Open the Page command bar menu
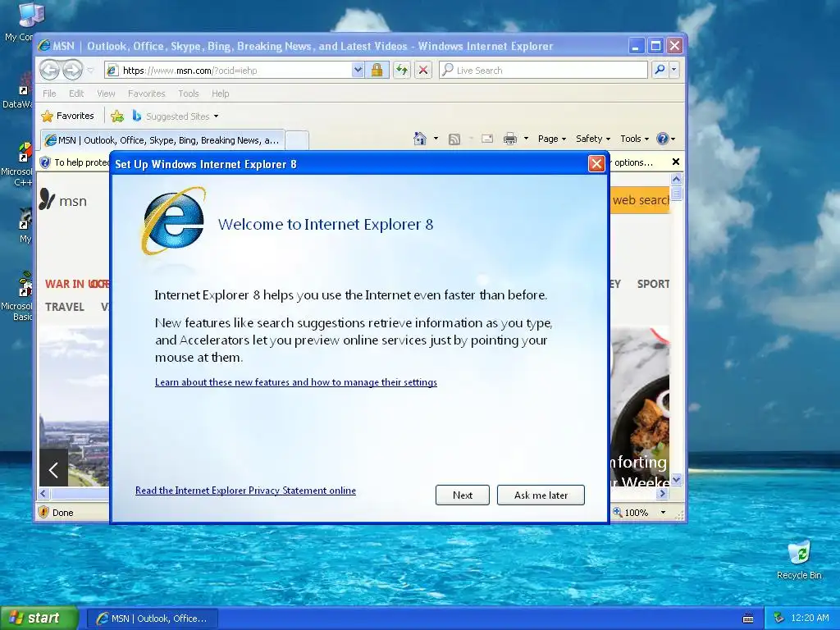The image size is (840, 630). [552, 139]
